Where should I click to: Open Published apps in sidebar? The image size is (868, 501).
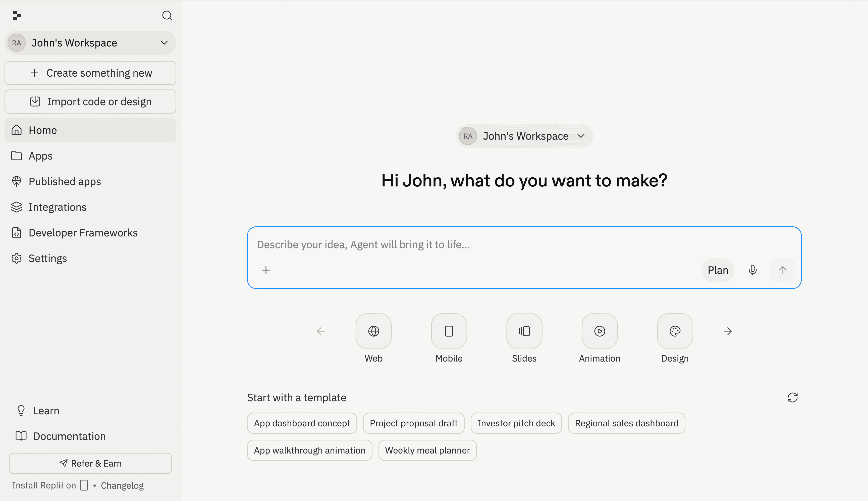click(x=90, y=181)
